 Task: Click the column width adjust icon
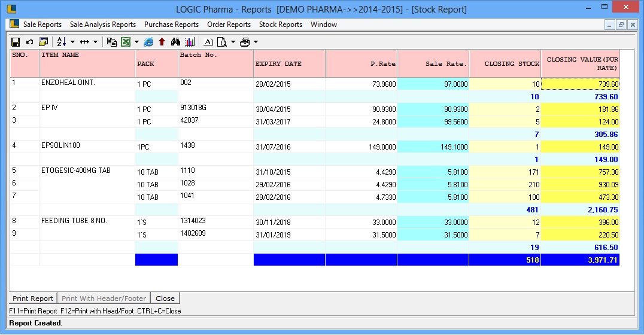[84, 42]
